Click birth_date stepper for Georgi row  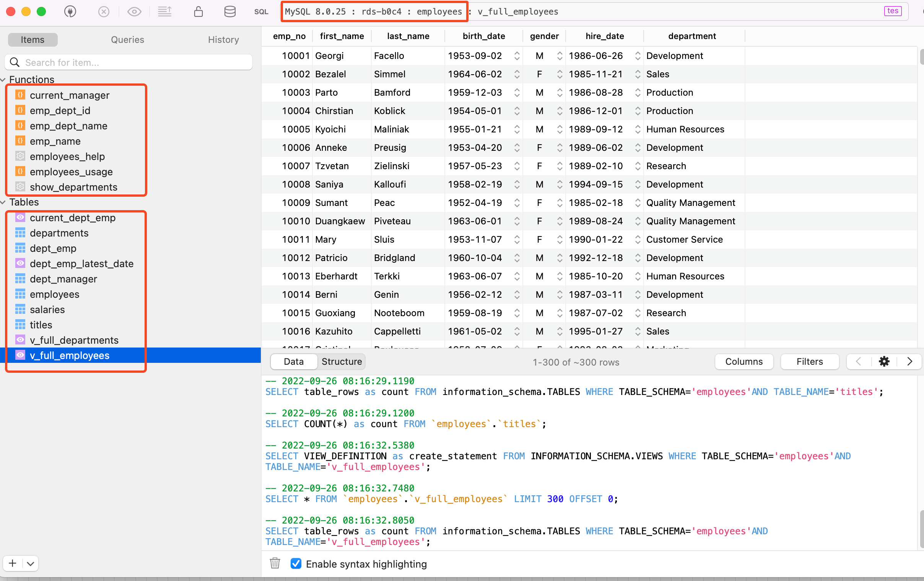[x=517, y=55]
